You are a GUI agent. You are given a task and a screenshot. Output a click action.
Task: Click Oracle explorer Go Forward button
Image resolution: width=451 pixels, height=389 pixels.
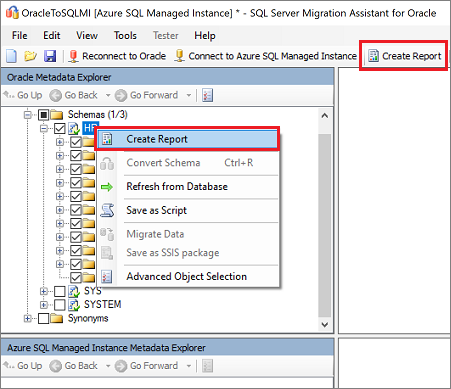pyautogui.click(x=146, y=95)
